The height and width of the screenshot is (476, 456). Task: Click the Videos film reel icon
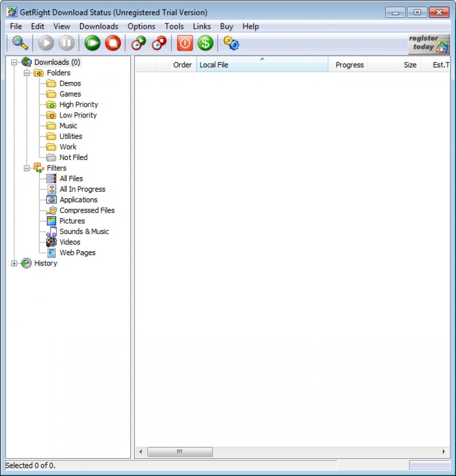point(51,242)
